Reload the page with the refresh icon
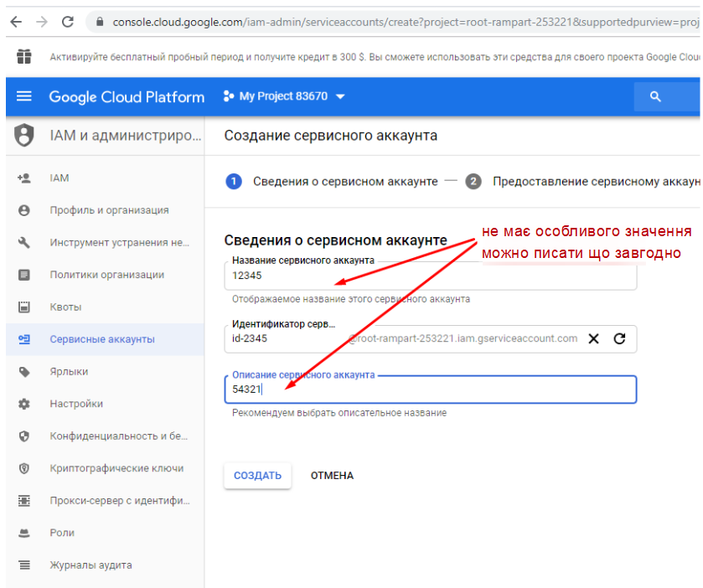Viewport: 703px width, 588px height. pos(68,22)
